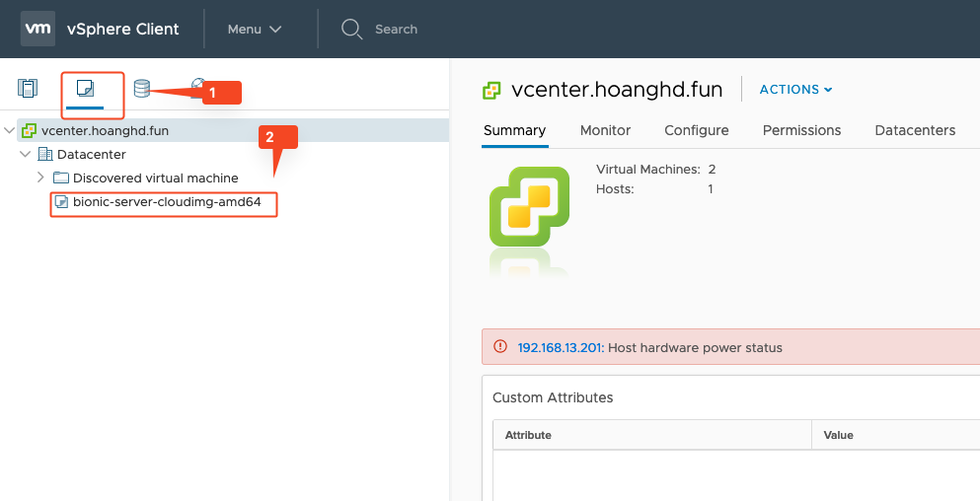The width and height of the screenshot is (980, 501).
Task: Expand the Discovered virtual machine folder
Action: click(40, 179)
